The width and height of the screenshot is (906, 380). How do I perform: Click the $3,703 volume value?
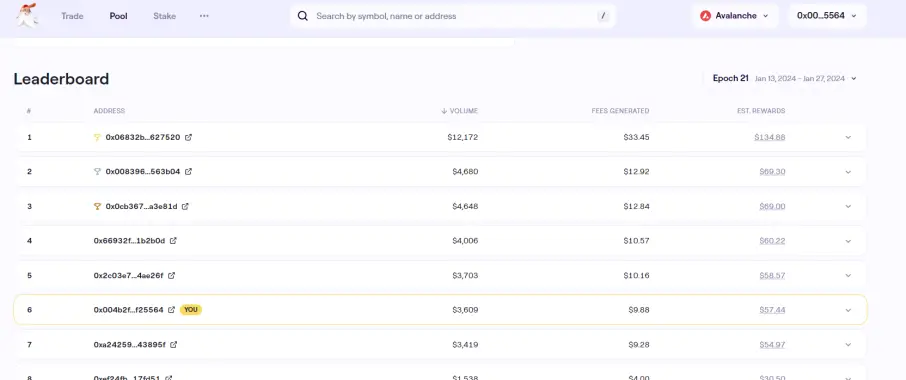(x=465, y=275)
